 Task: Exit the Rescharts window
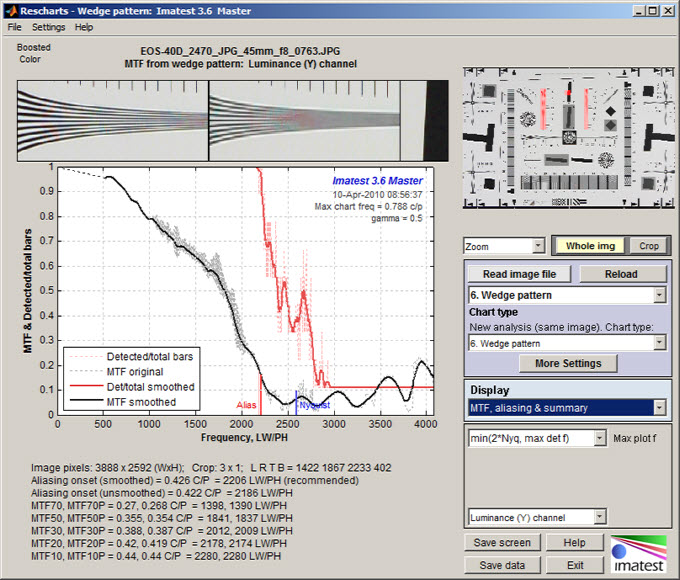click(575, 565)
